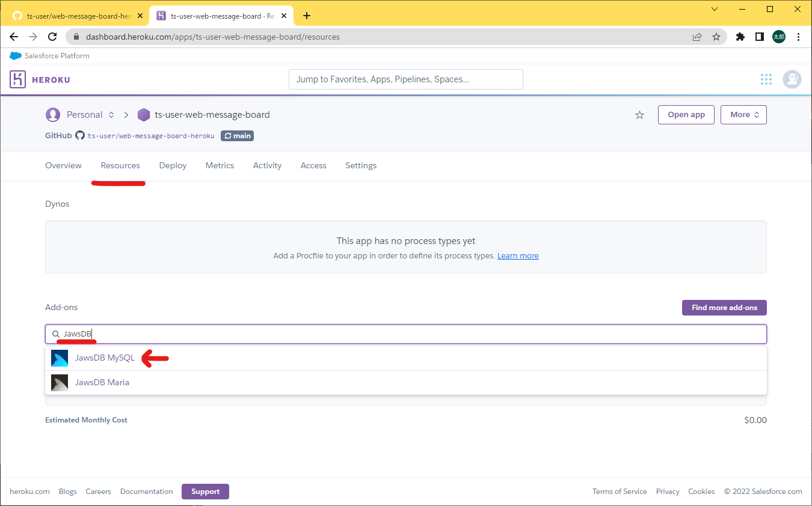Expand the Personal team switcher
The width and height of the screenshot is (812, 506).
(x=111, y=115)
